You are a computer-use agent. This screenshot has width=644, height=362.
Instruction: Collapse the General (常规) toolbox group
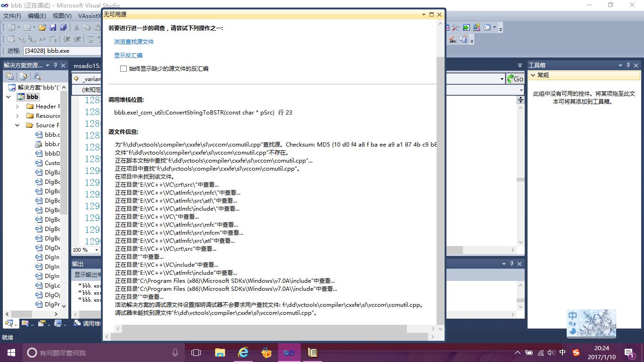533,75
